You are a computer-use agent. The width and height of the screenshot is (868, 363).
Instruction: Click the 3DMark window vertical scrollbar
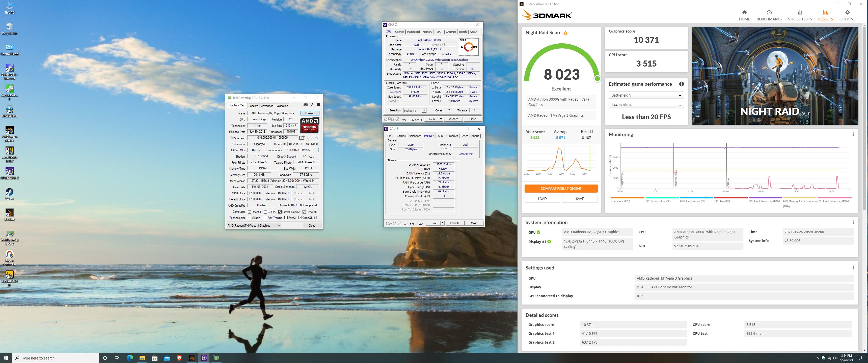[x=865, y=118]
